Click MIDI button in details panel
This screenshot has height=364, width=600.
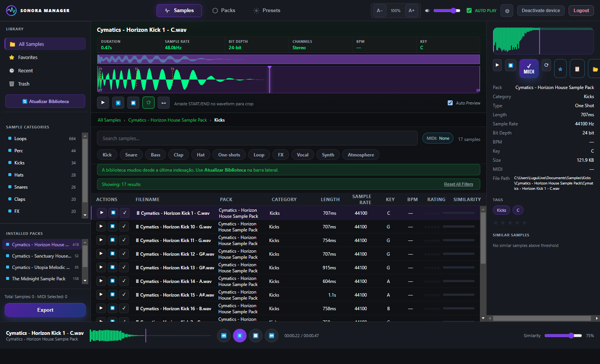(x=529, y=69)
